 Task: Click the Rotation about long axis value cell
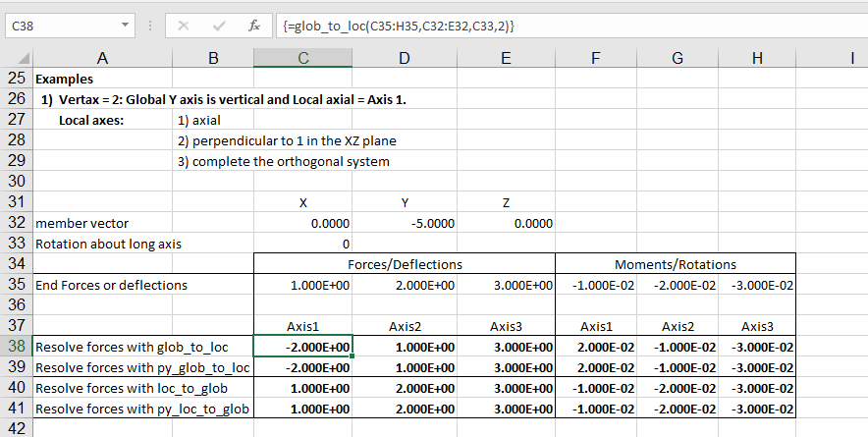(x=302, y=243)
